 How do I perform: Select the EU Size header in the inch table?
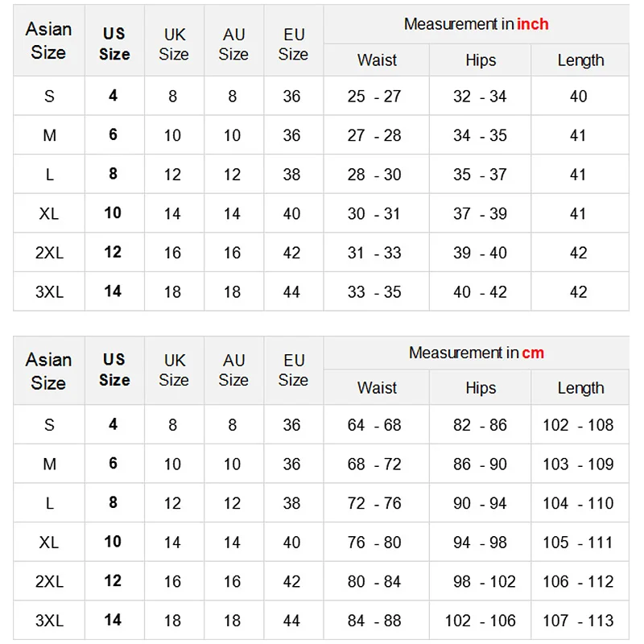click(293, 44)
